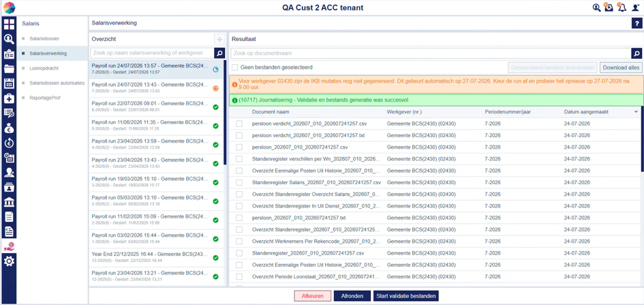Screen dimensions: 644x305
Task: Open the help question mark button
Action: click(637, 24)
